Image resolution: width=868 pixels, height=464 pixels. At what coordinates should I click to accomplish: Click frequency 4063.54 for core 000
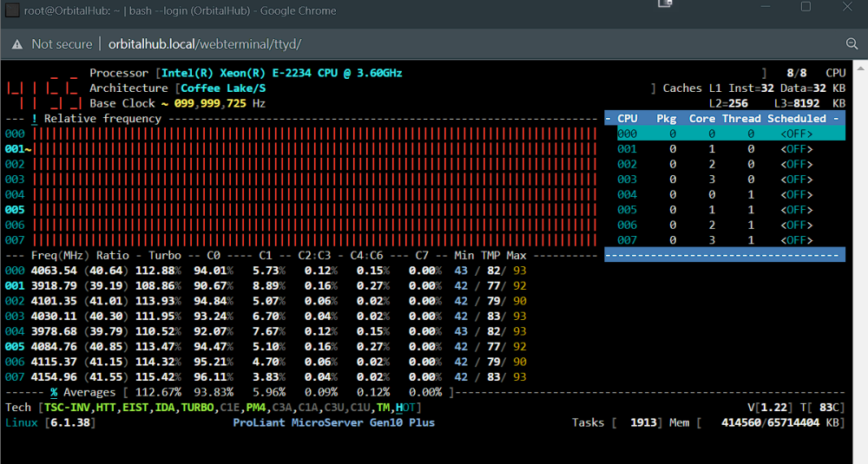(54, 271)
